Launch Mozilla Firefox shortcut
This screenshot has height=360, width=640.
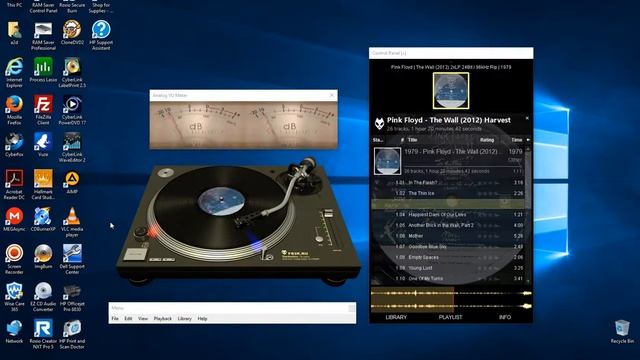pos(14,110)
